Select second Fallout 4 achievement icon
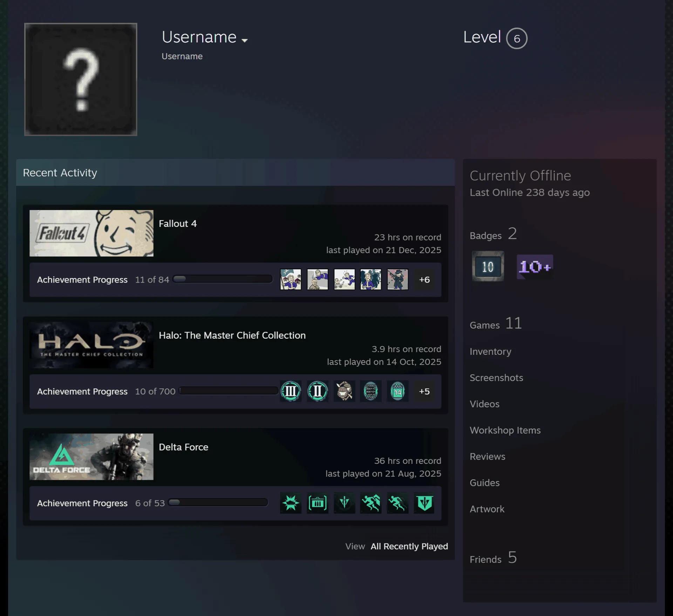Screen dimensions: 673x616 [318, 279]
